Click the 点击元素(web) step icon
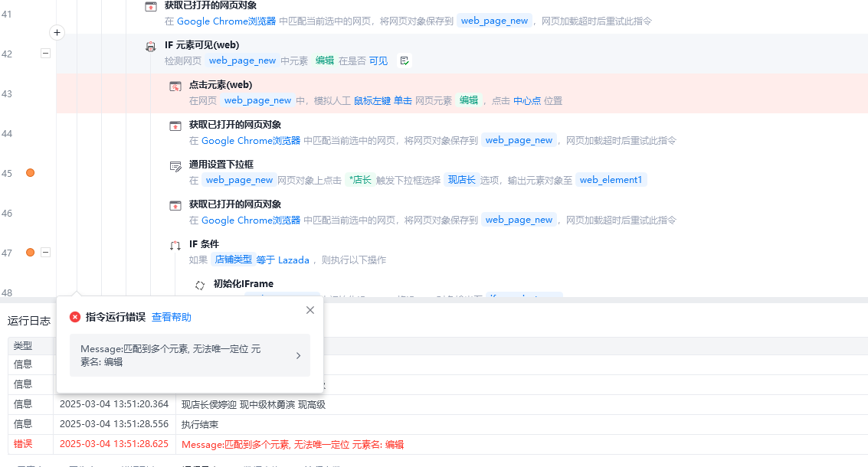 point(175,87)
